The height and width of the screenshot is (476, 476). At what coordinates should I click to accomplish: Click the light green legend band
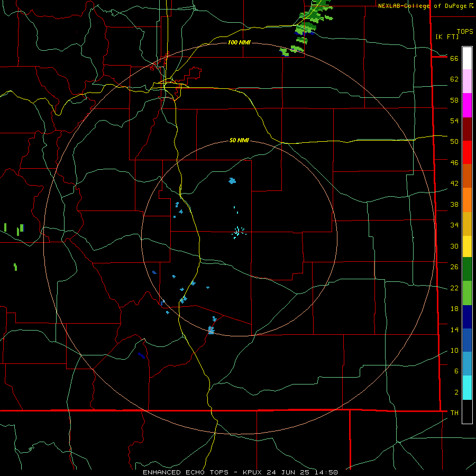[x=467, y=293]
